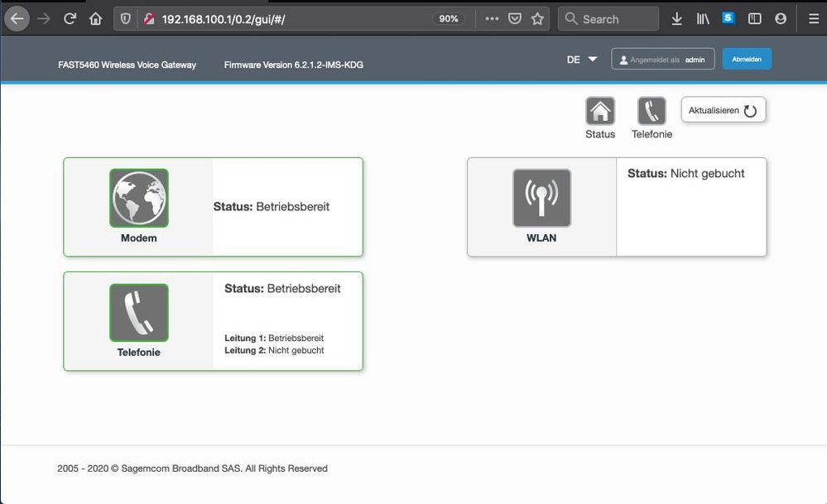Save page to Pocket icon

click(x=515, y=19)
